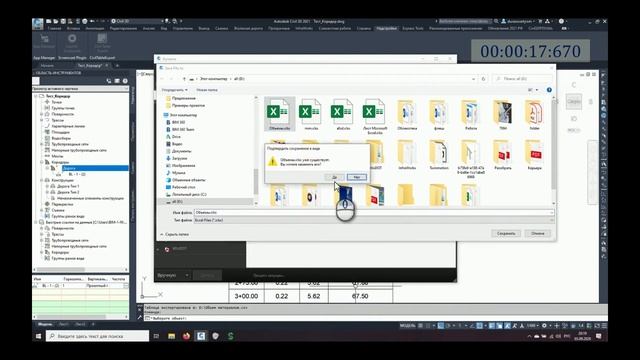
Task: Open the Windows Start menu
Action: (x=38, y=336)
